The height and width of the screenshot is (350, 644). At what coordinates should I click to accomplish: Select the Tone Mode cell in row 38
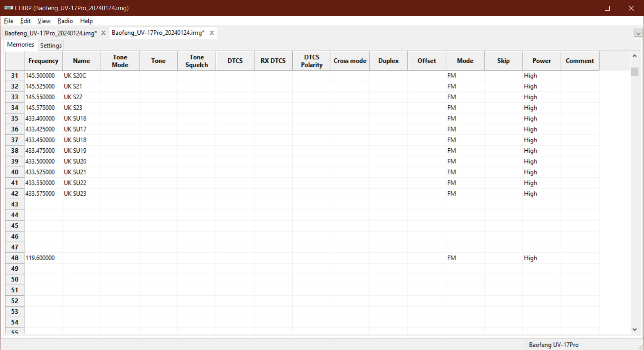(x=120, y=151)
